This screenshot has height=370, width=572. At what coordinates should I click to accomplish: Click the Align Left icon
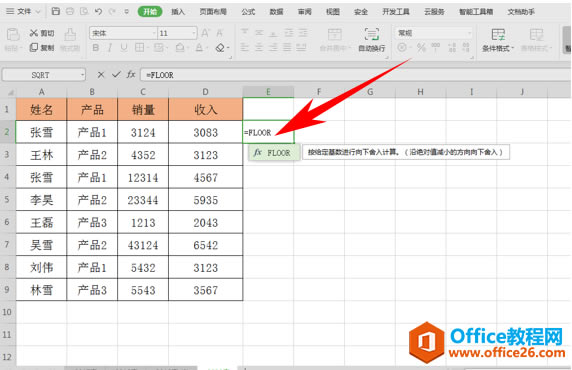coord(245,47)
